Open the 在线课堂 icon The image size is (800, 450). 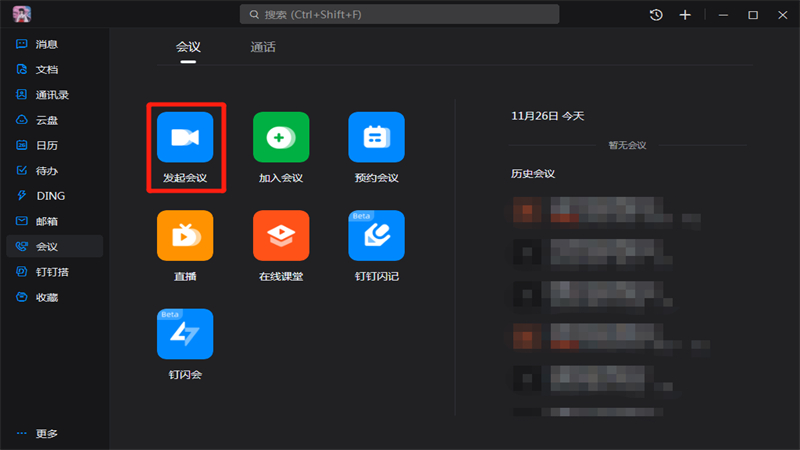[281, 236]
